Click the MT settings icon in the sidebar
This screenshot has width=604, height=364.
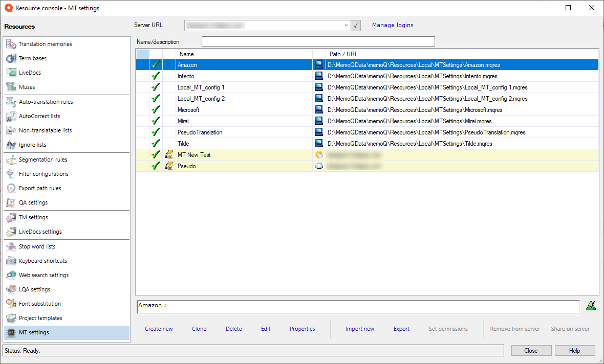tap(12, 332)
